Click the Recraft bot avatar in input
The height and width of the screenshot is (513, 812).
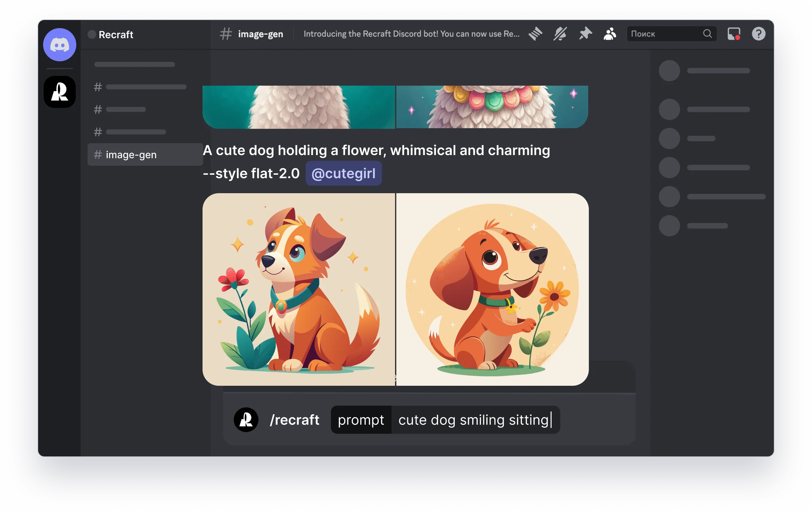246,420
